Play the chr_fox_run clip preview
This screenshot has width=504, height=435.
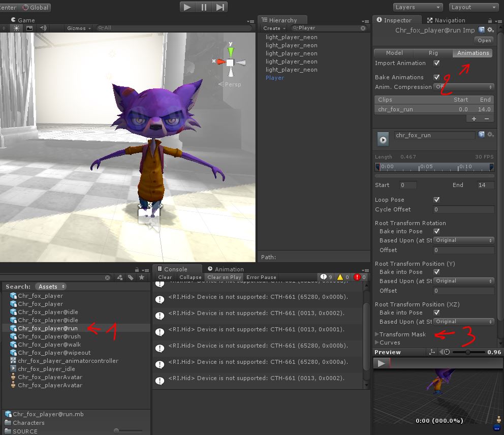383,139
